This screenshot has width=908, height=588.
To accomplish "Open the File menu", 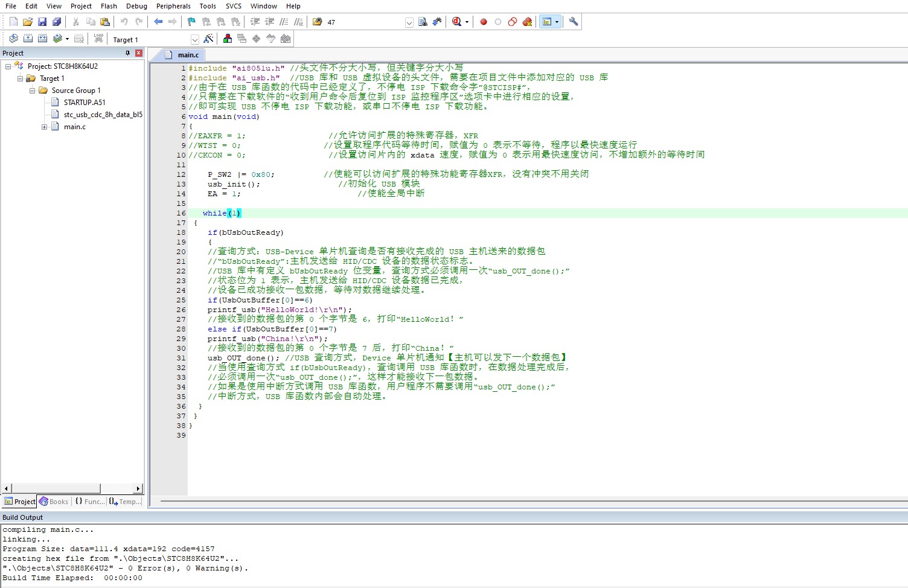I will (11, 6).
